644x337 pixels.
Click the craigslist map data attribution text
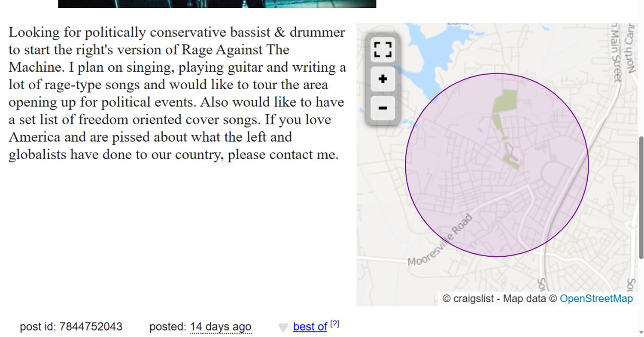coord(499,299)
